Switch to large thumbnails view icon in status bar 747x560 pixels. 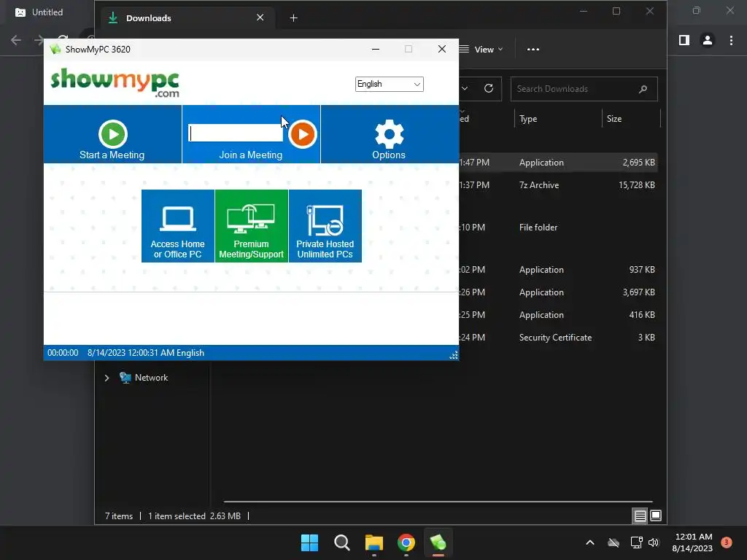(656, 516)
